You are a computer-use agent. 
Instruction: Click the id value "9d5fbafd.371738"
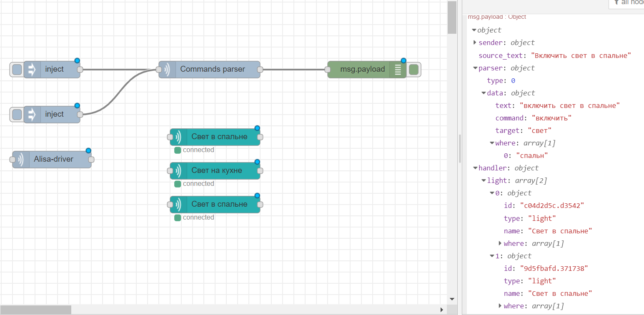[x=554, y=268]
